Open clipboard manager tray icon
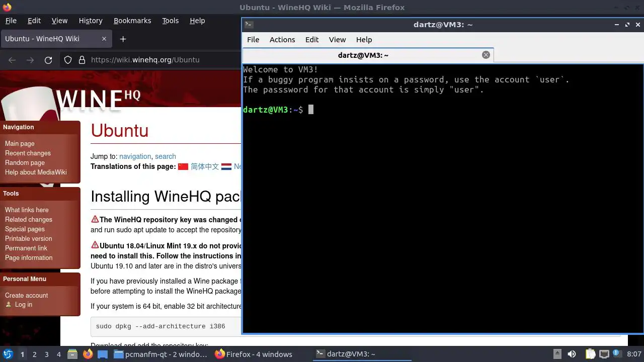This screenshot has width=644, height=362. tap(590, 354)
